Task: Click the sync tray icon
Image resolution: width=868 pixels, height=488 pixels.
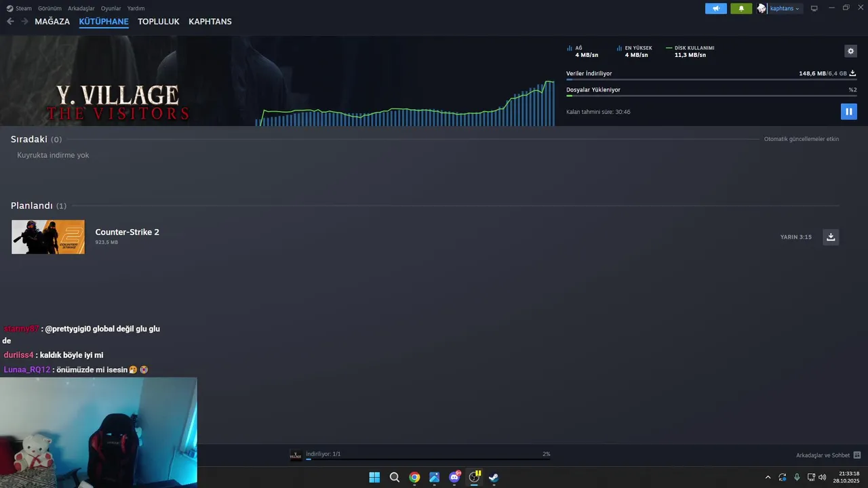Action: point(783,477)
